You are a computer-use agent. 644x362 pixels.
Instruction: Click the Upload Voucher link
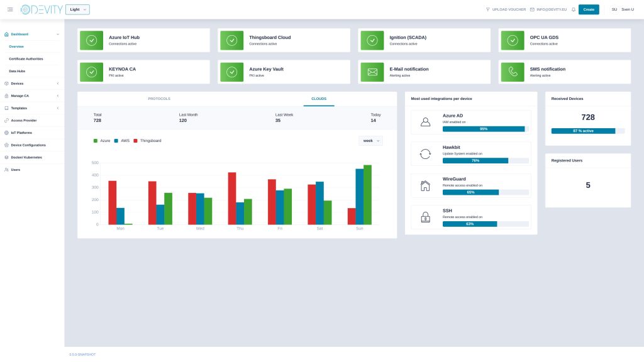pyautogui.click(x=506, y=9)
